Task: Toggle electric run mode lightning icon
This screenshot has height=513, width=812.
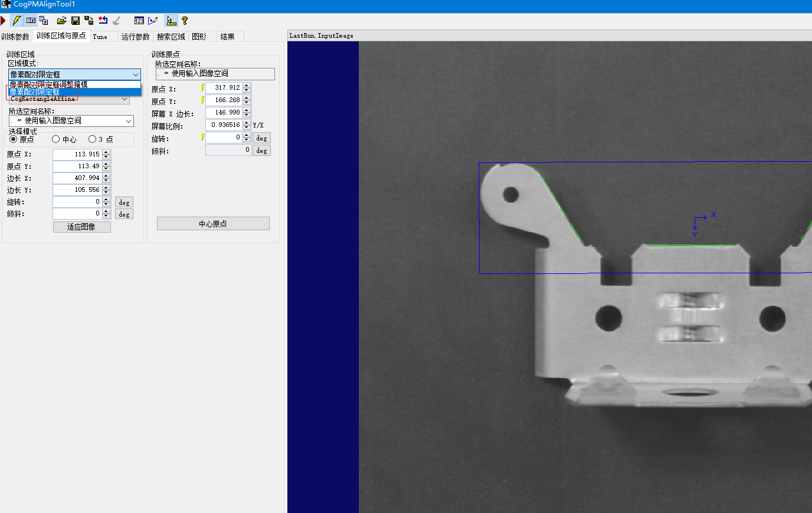Action: point(16,20)
